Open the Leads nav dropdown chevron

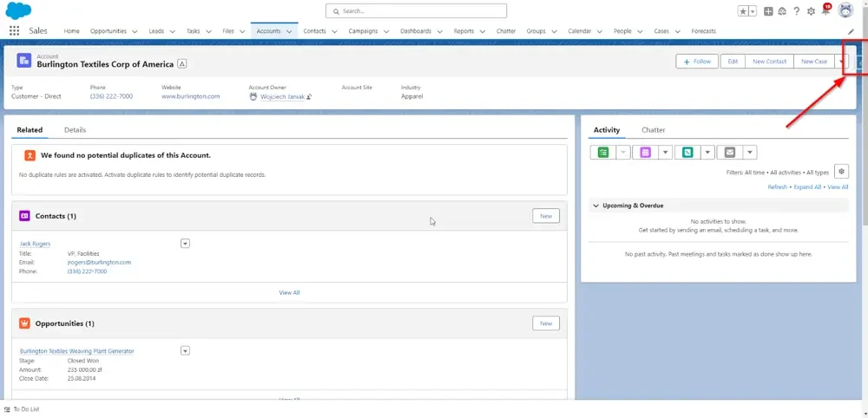(172, 31)
